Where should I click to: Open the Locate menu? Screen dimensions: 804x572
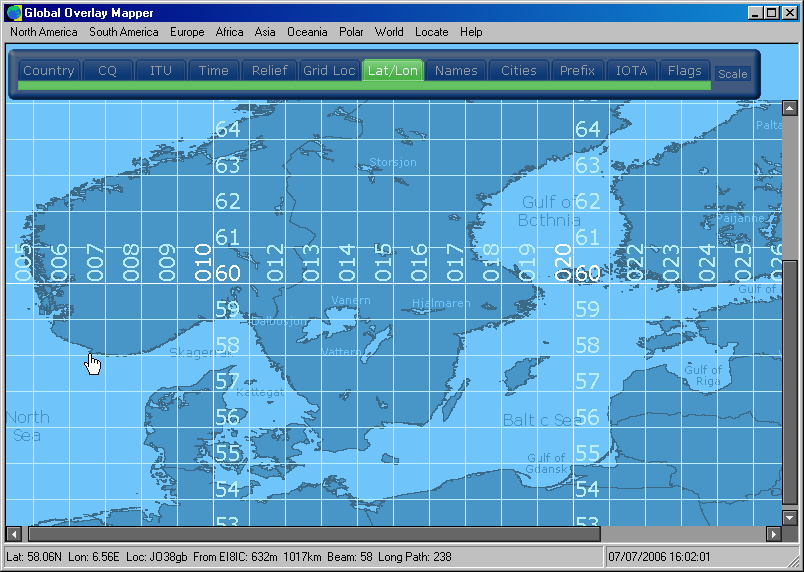click(x=432, y=32)
